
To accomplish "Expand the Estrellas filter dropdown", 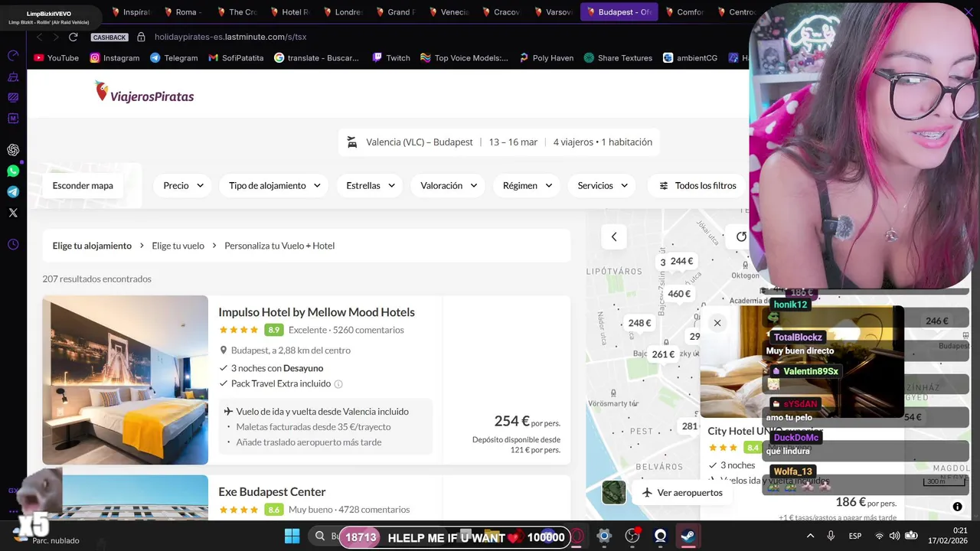I will (371, 185).
